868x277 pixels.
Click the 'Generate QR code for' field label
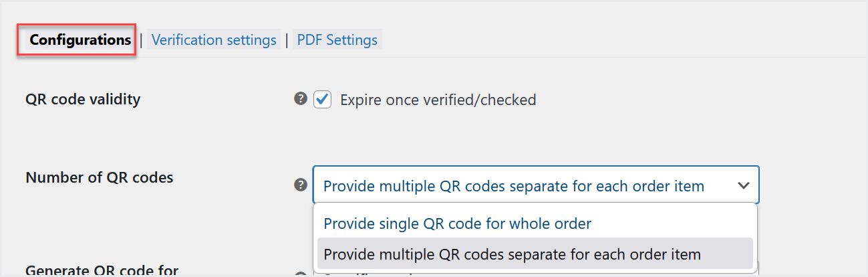pyautogui.click(x=102, y=270)
